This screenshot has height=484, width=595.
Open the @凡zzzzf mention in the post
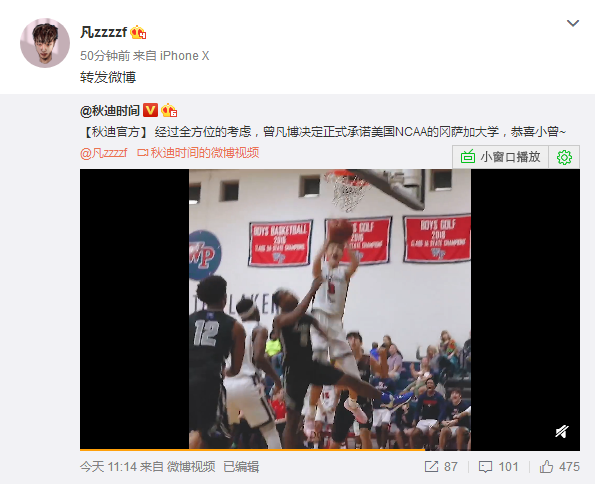[104, 153]
